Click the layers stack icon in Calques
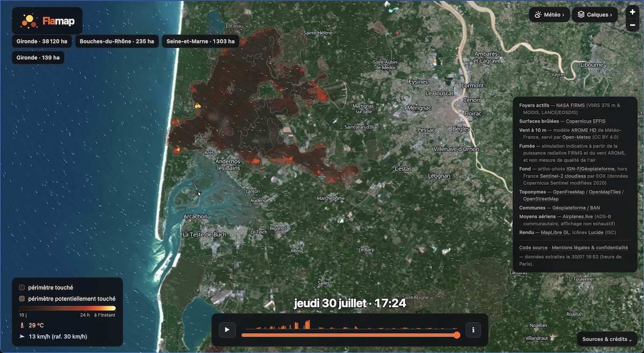The width and height of the screenshot is (644, 353). pos(581,15)
